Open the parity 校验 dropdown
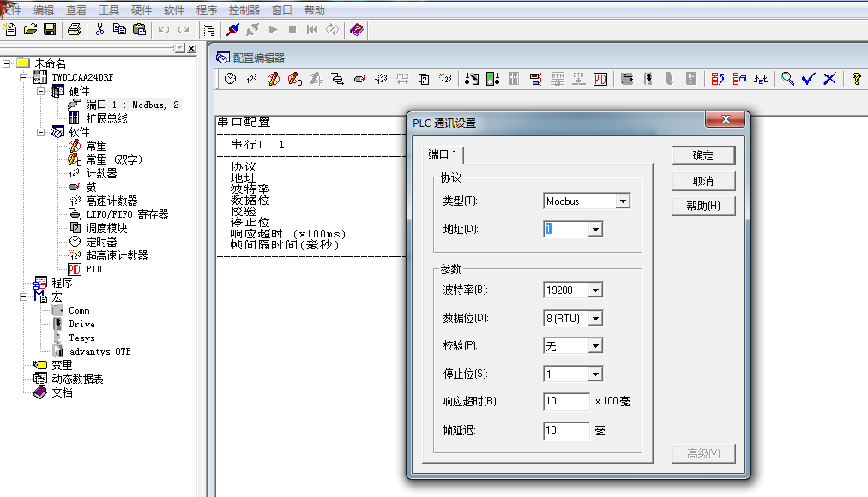The width and height of the screenshot is (868, 497). point(595,346)
